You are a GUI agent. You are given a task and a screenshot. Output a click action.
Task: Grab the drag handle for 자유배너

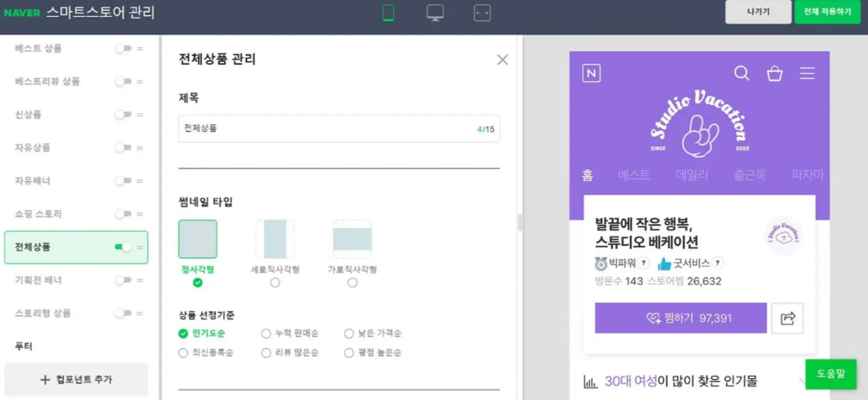[139, 181]
